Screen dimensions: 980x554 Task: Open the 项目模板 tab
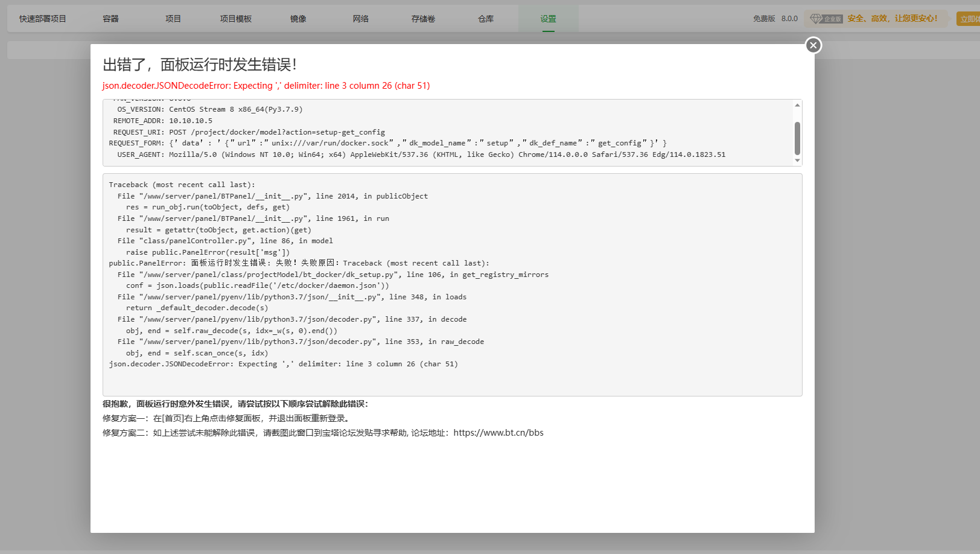(x=236, y=19)
